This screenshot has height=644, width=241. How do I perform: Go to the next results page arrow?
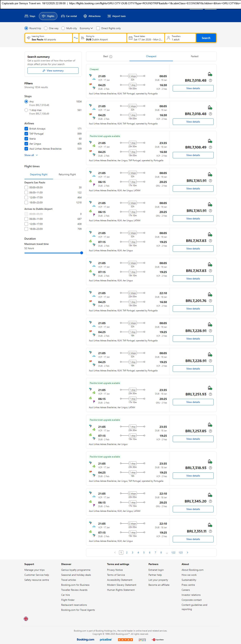point(188,553)
